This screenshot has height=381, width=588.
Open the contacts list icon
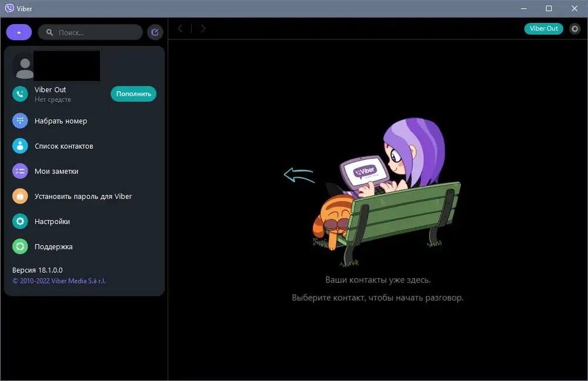[x=20, y=146]
